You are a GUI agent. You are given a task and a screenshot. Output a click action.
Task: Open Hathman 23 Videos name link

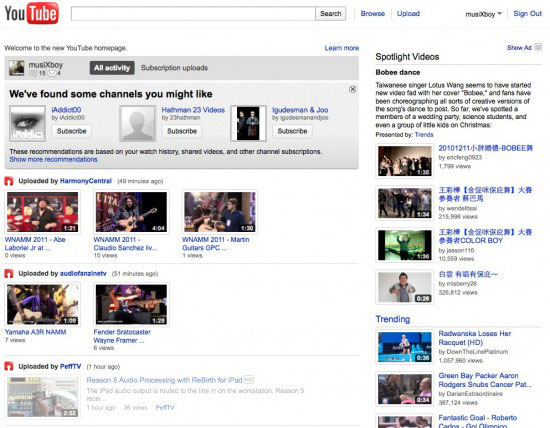(x=193, y=110)
